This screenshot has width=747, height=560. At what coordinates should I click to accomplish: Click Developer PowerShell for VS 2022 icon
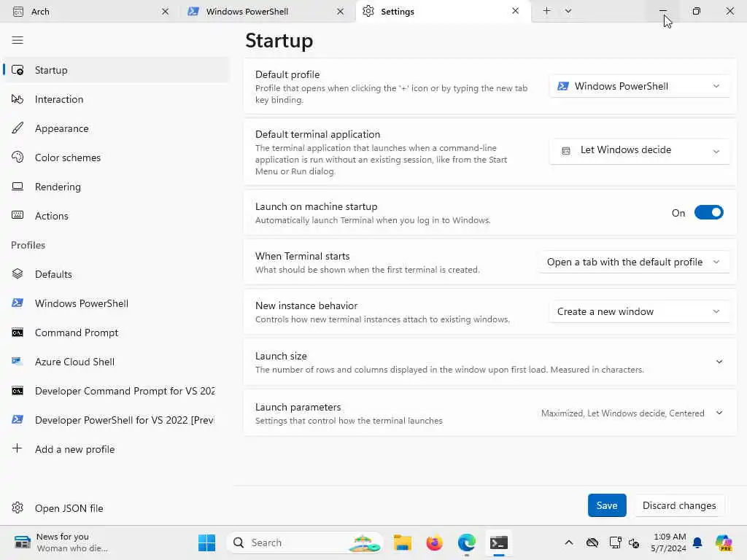pos(18,419)
